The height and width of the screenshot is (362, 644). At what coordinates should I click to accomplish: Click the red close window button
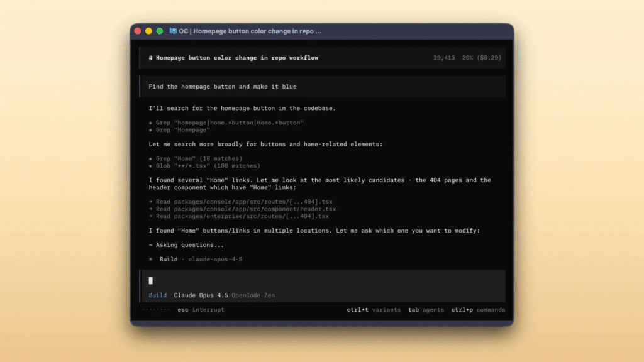(138, 31)
